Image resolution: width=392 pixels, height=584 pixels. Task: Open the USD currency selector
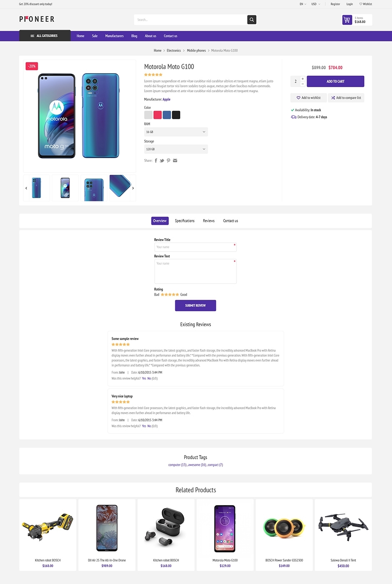coord(316,4)
